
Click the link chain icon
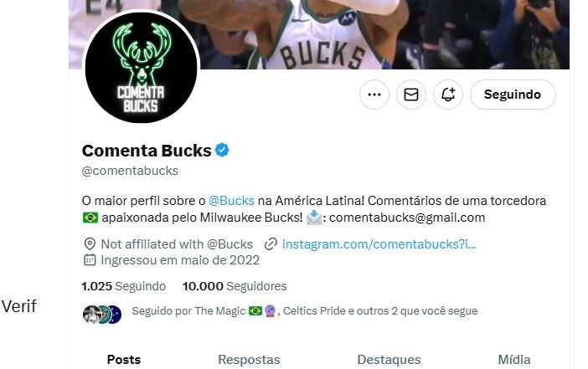point(271,244)
